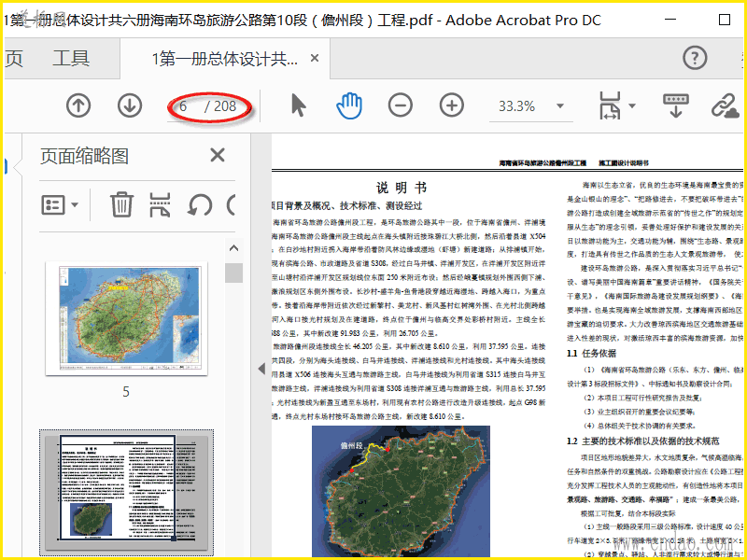Click the scrolling mode keyboard-arrow icon

[675, 105]
